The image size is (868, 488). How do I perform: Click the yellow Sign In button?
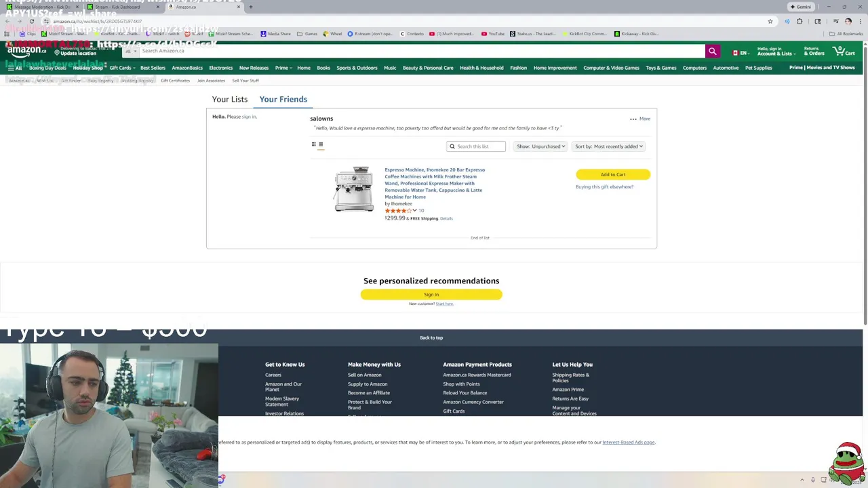pyautogui.click(x=431, y=294)
